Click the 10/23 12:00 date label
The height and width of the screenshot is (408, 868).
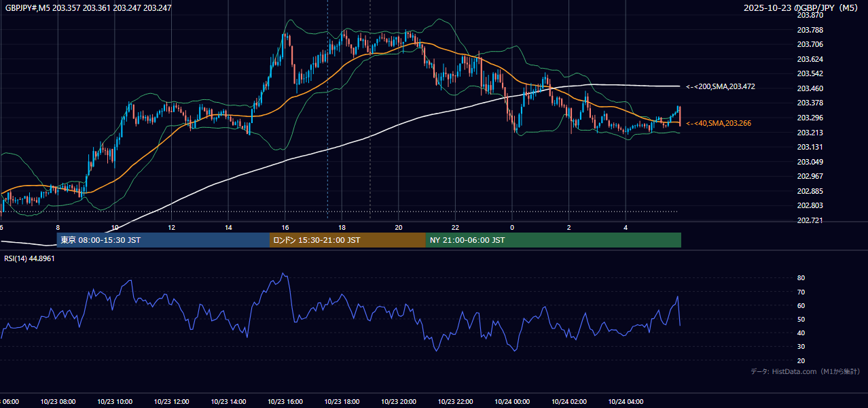point(171,402)
